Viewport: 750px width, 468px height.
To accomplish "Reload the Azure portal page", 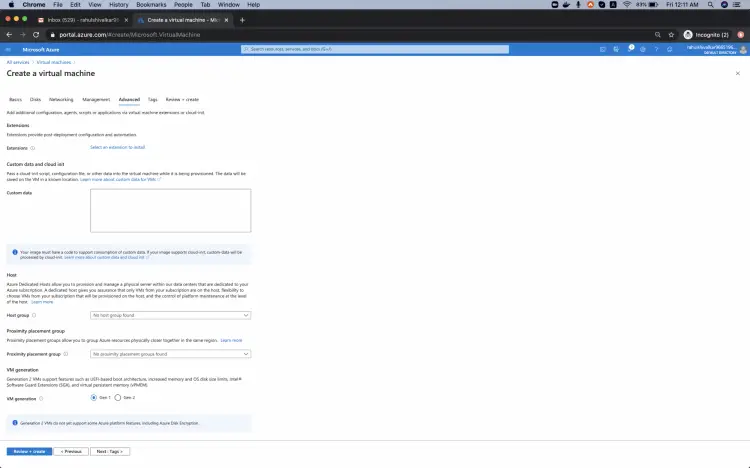I will tap(36, 34).
